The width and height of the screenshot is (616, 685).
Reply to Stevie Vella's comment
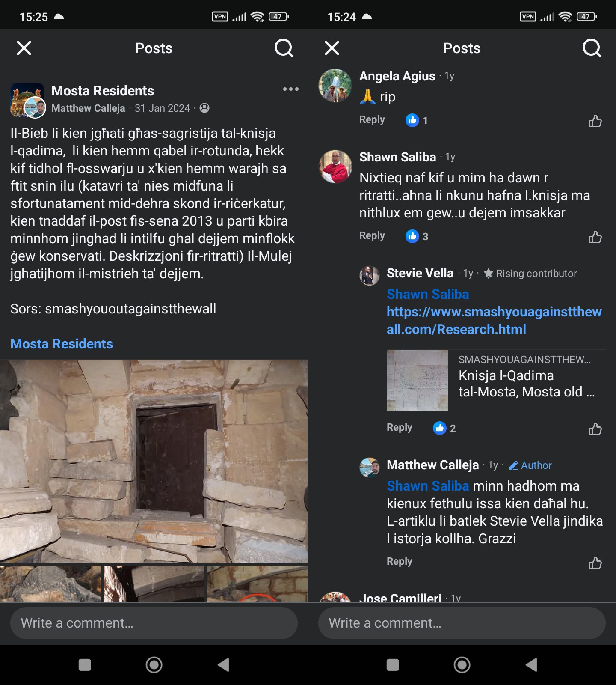400,428
